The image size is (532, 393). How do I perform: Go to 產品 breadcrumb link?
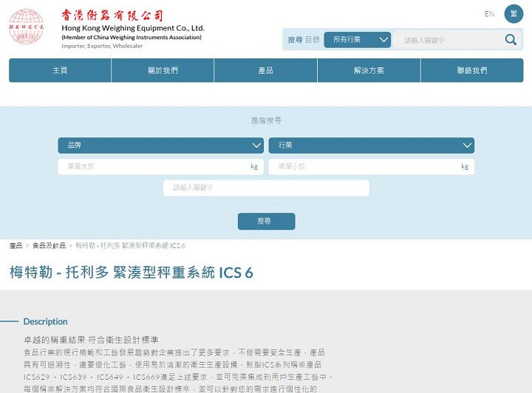(x=16, y=245)
